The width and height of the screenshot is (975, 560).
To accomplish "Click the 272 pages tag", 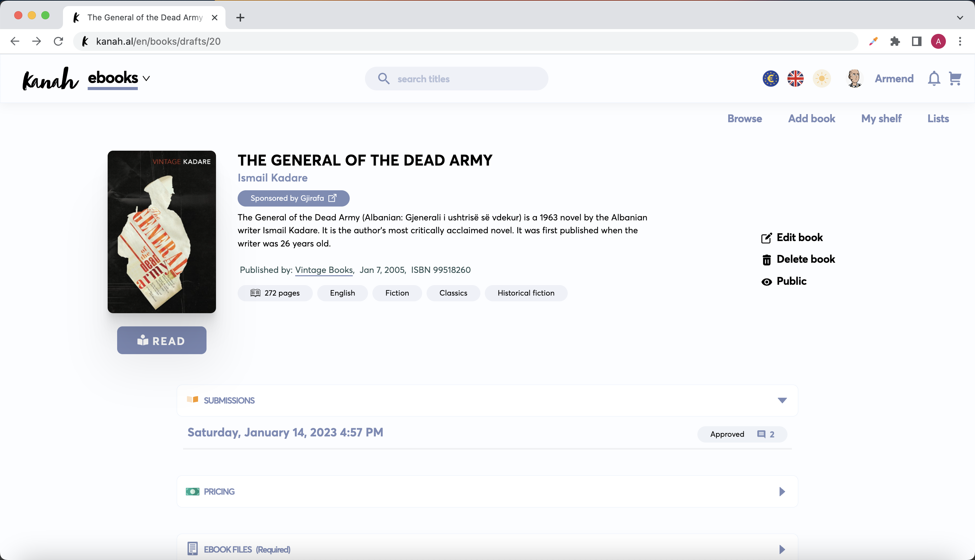I will tap(275, 293).
